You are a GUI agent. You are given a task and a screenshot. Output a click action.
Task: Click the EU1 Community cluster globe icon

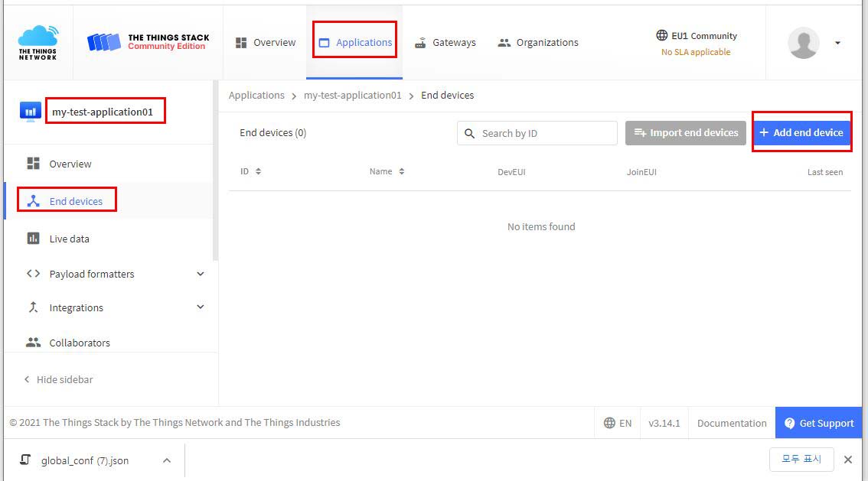click(x=661, y=35)
